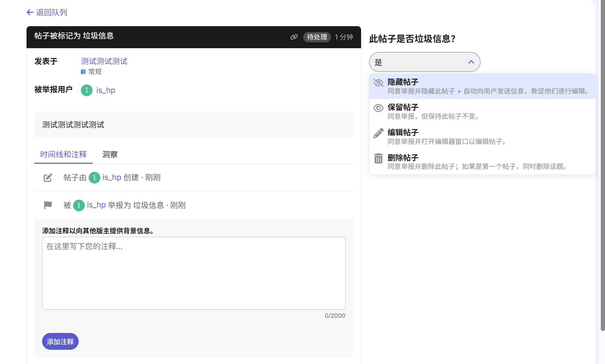The height and width of the screenshot is (364, 605).
Task: Click the heading 此帖子是否垃圾信息?
Action: 412,39
